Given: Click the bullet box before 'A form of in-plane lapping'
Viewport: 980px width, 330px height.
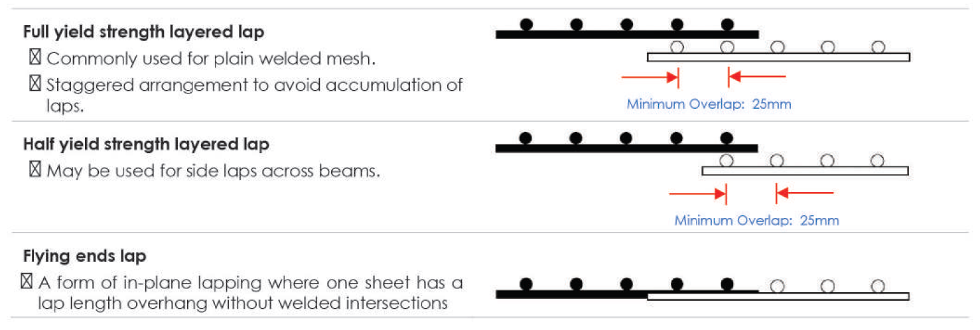Looking at the screenshot, I should (27, 282).
